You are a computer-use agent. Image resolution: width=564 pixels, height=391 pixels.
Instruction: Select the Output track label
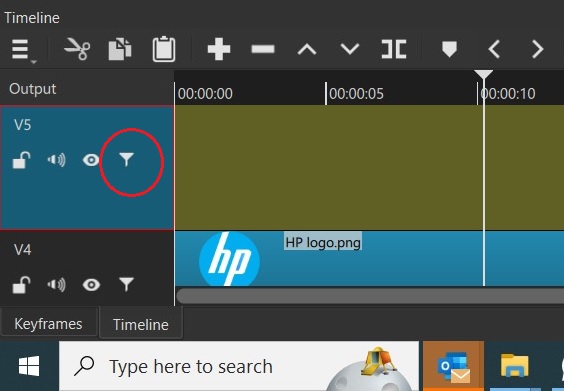coord(32,89)
